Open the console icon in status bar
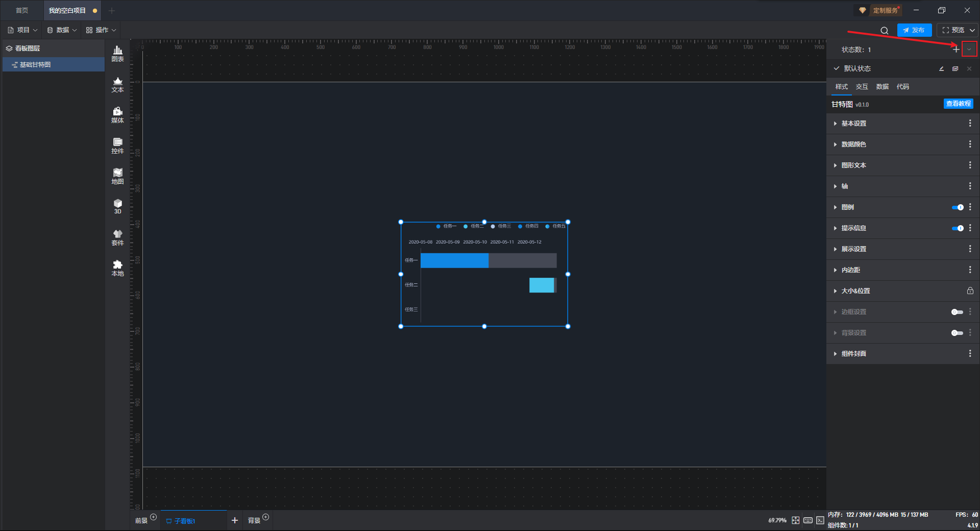 (x=820, y=520)
